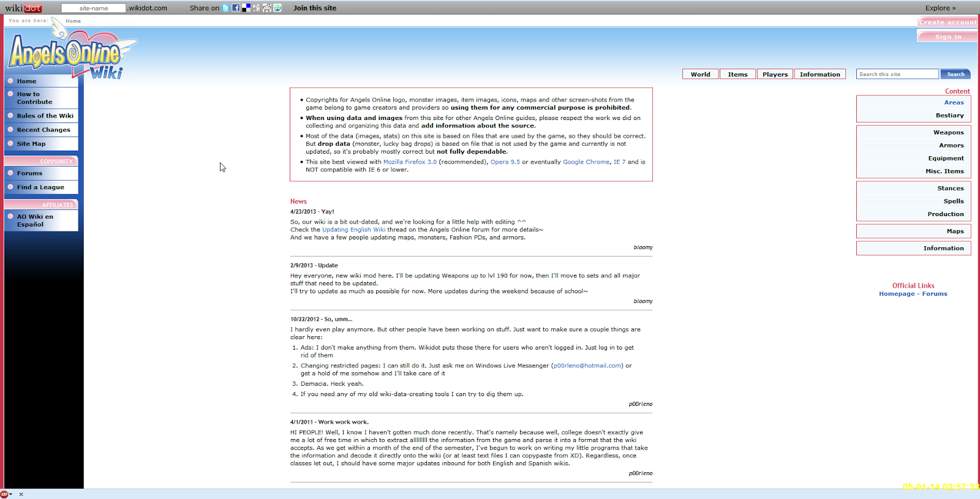Follow the Mozilla Firefox 3.0 link
The image size is (980, 499).
410,162
